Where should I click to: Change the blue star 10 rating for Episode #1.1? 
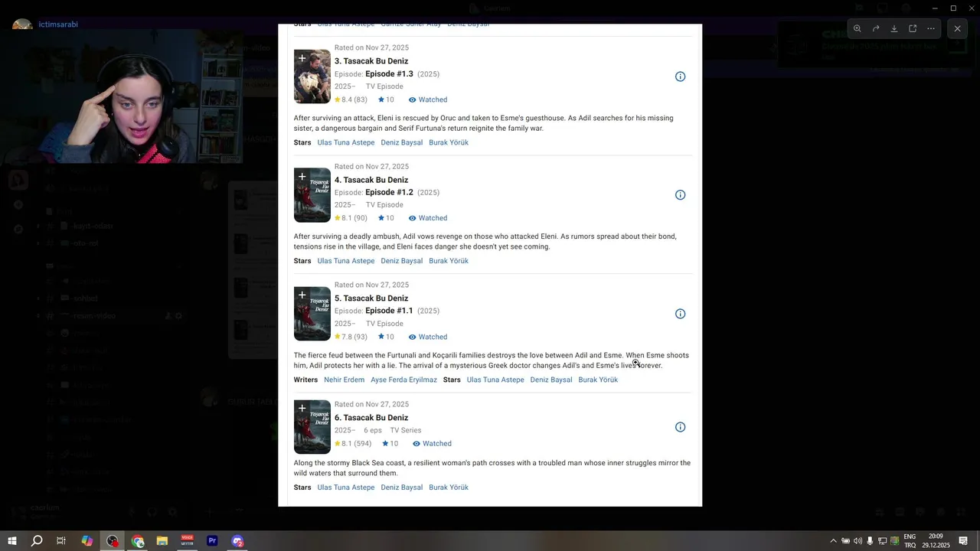click(x=386, y=337)
